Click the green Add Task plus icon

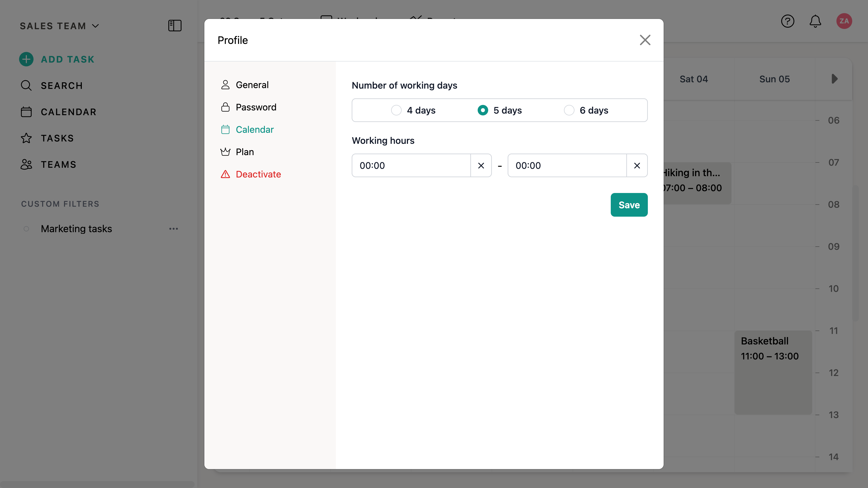pyautogui.click(x=26, y=59)
